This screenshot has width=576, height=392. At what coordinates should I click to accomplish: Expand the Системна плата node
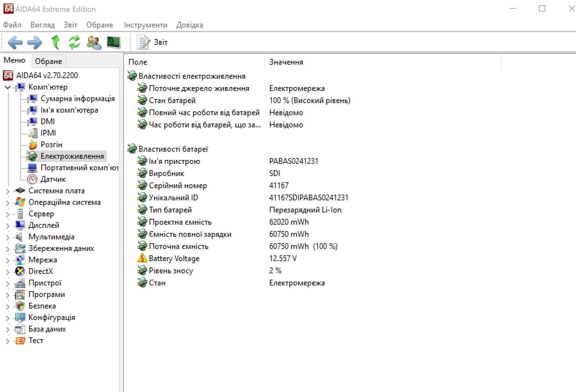pyautogui.click(x=8, y=191)
